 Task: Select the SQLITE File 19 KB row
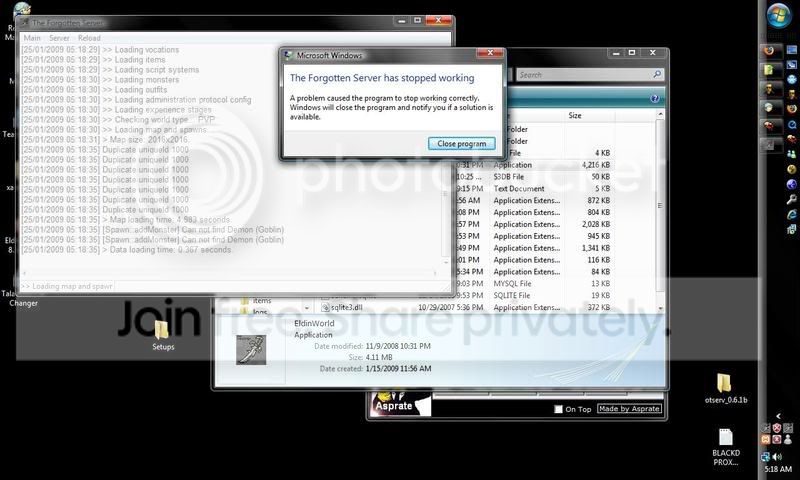pyautogui.click(x=533, y=295)
